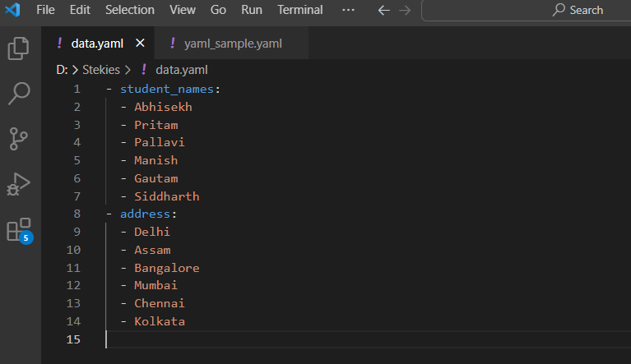631x364 pixels.
Task: Open the Selection menu
Action: pos(130,10)
